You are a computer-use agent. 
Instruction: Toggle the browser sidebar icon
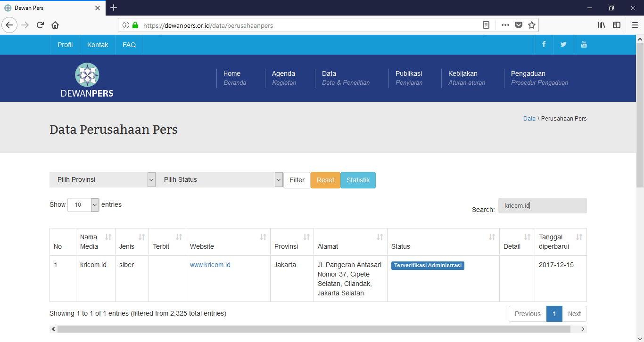[617, 25]
